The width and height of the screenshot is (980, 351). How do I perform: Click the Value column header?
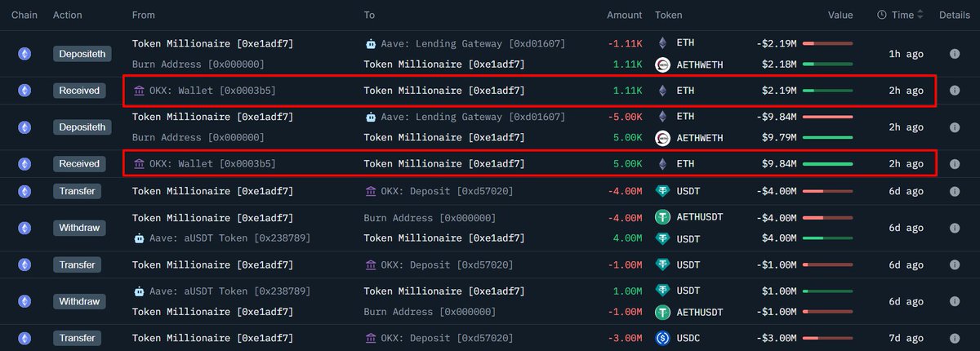point(840,15)
